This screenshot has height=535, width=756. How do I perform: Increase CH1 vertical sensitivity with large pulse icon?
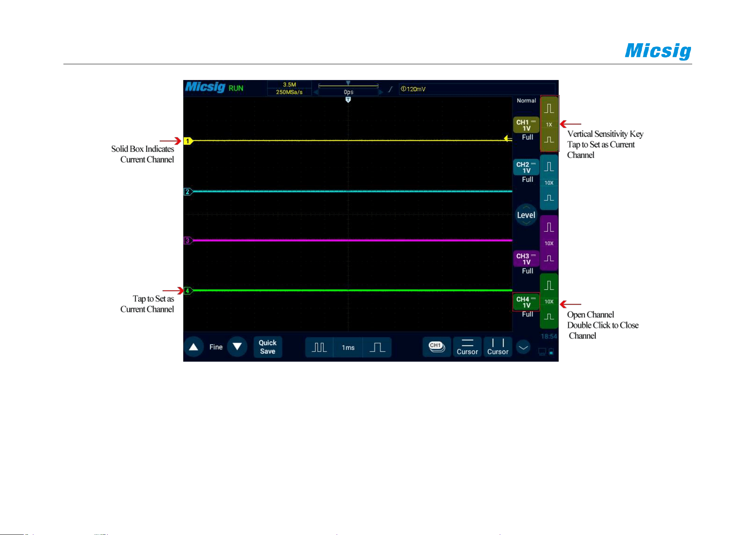(549, 109)
